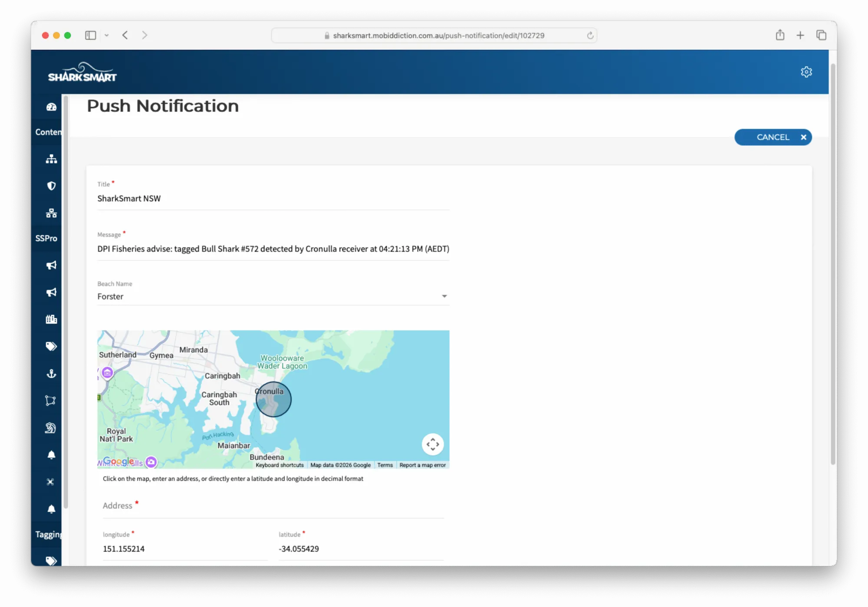Select the anchor icon in the sidebar

[51, 374]
